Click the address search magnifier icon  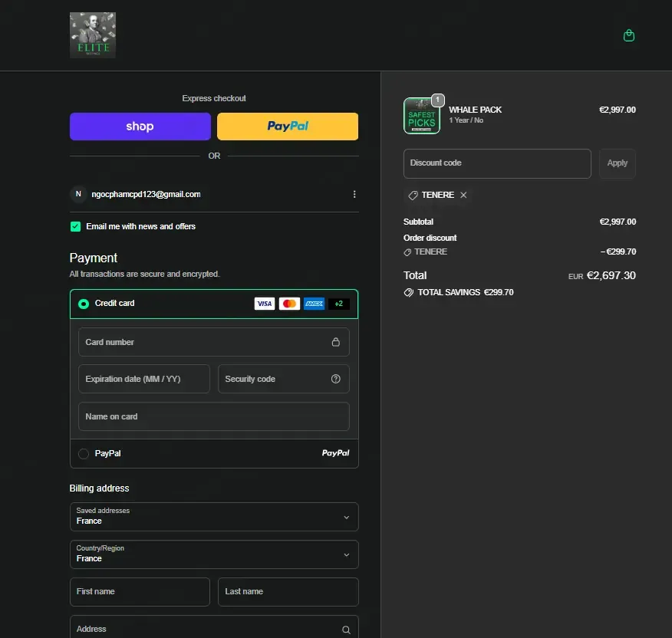tap(346, 630)
